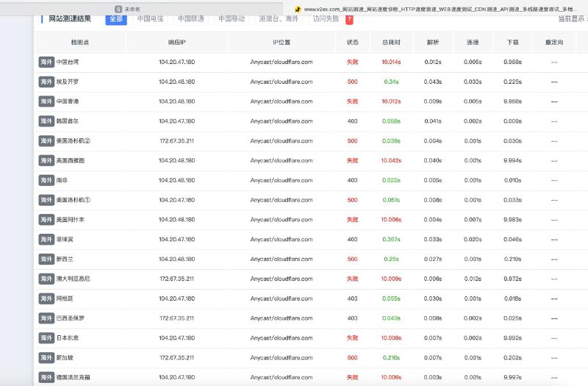Viewport: 588px width, 386px height.
Task: Click the 海外 badge for 日本东京
Action: pos(46,338)
